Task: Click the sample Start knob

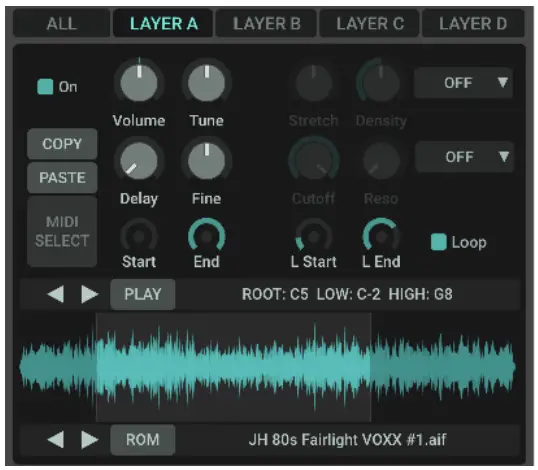Action: [x=139, y=236]
